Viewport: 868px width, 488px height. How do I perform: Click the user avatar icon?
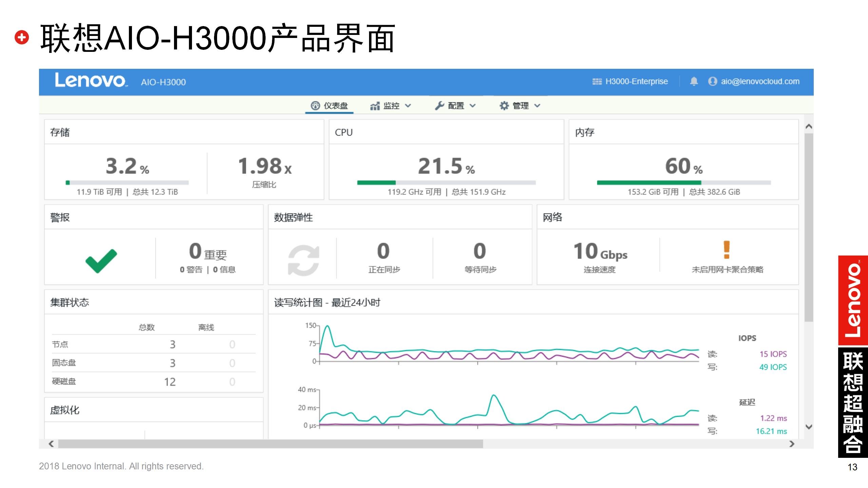(x=713, y=81)
